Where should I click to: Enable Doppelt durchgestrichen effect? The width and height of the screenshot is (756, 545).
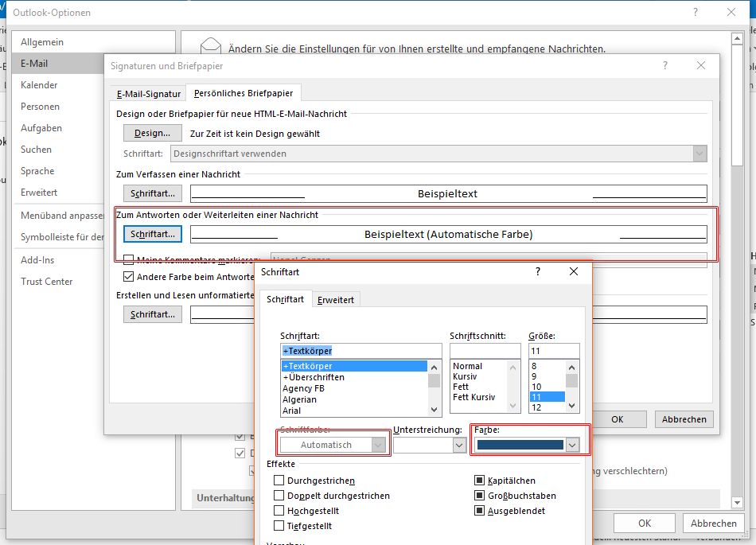pos(279,496)
